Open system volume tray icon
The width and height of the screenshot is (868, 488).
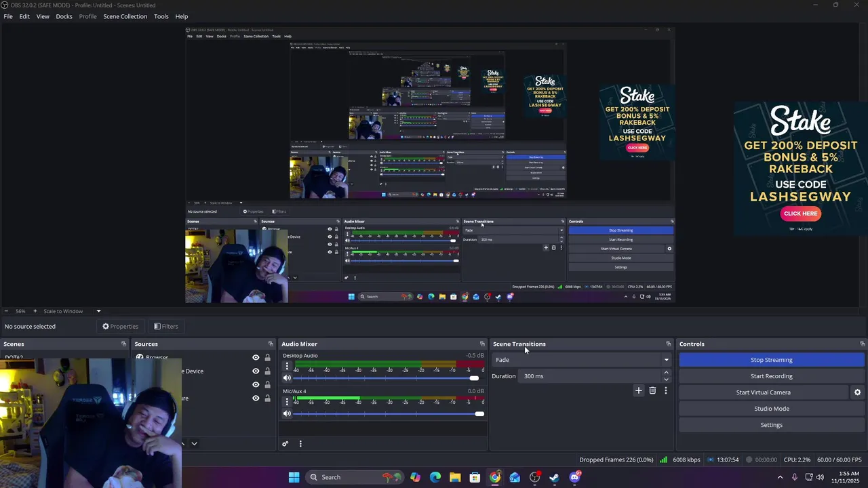pos(820,477)
